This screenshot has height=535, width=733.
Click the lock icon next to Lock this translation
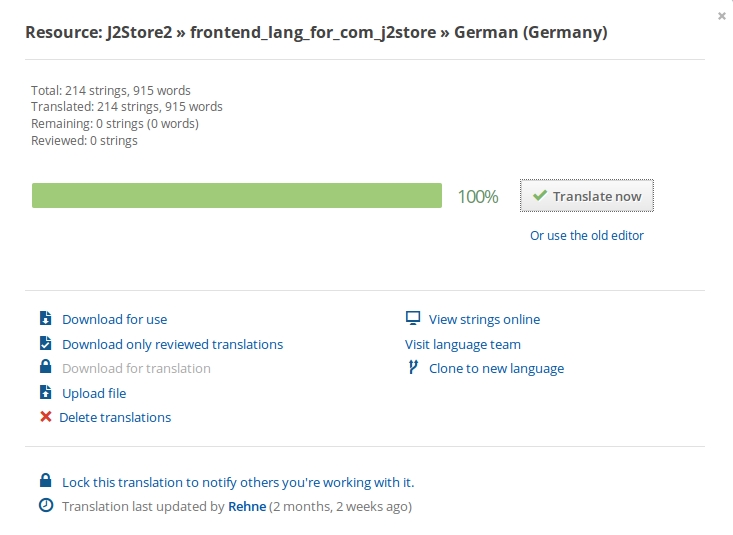(45, 480)
